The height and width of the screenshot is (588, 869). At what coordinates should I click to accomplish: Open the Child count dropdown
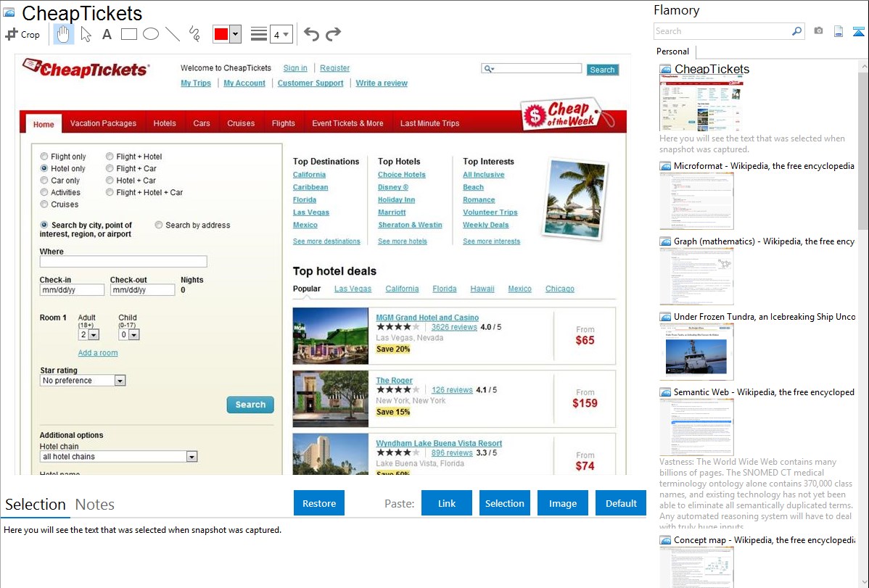click(x=133, y=335)
